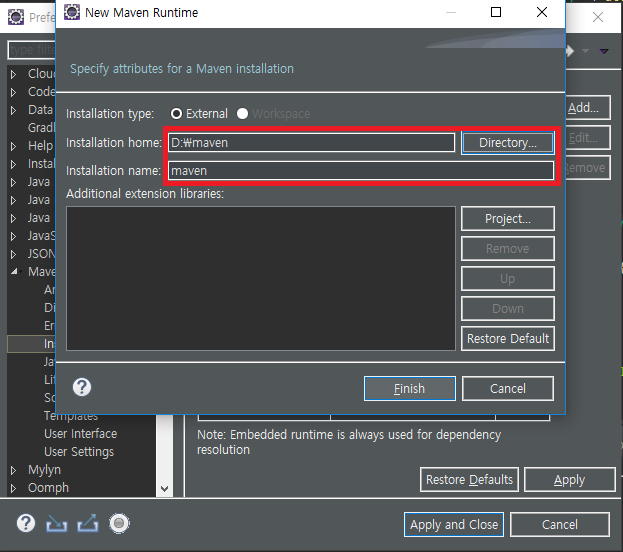
Task: Expand the Mylyn tree node
Action: coord(14,471)
